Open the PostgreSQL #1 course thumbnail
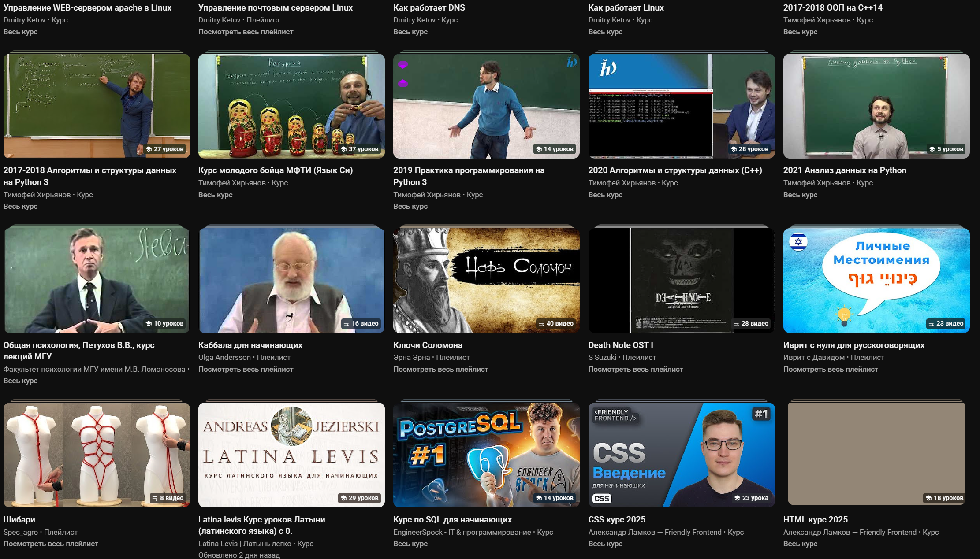This screenshot has width=980, height=559. pyautogui.click(x=486, y=454)
